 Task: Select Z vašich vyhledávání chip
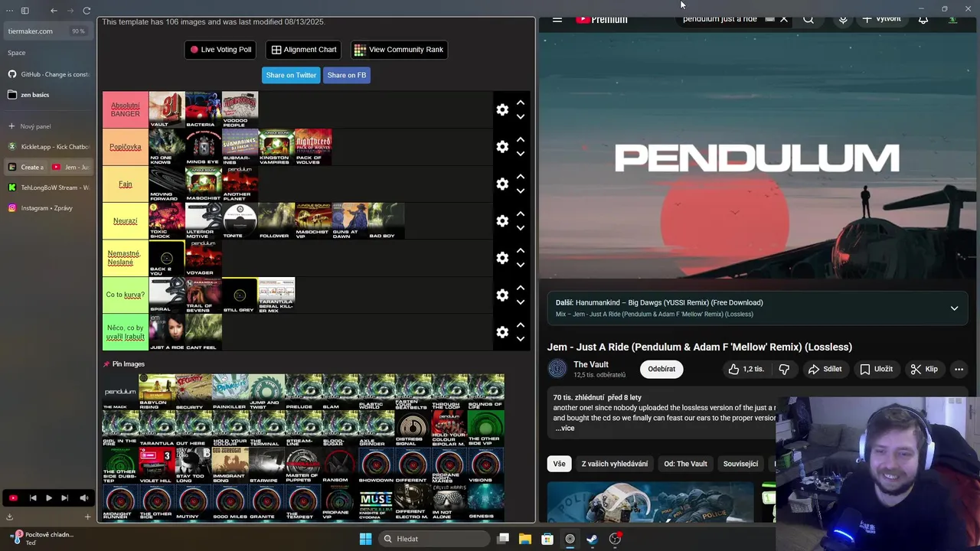point(614,464)
